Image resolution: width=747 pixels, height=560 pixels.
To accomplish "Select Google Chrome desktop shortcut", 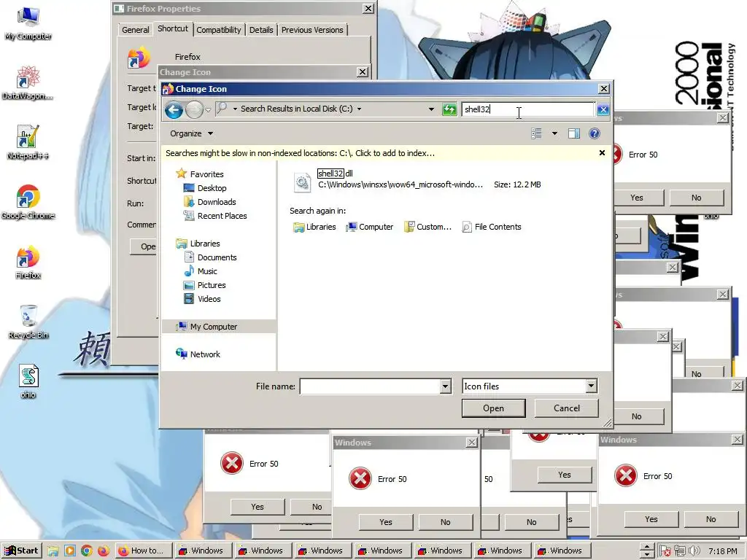I will click(28, 203).
